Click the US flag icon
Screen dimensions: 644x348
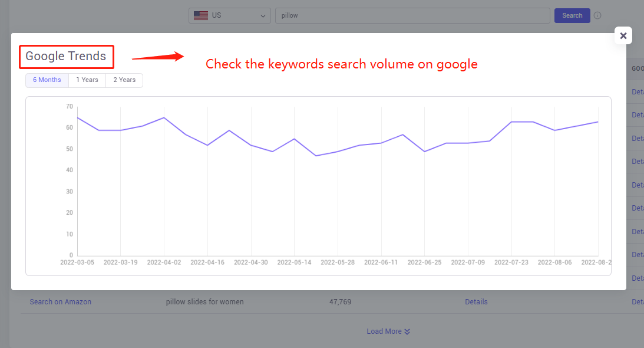pos(201,16)
